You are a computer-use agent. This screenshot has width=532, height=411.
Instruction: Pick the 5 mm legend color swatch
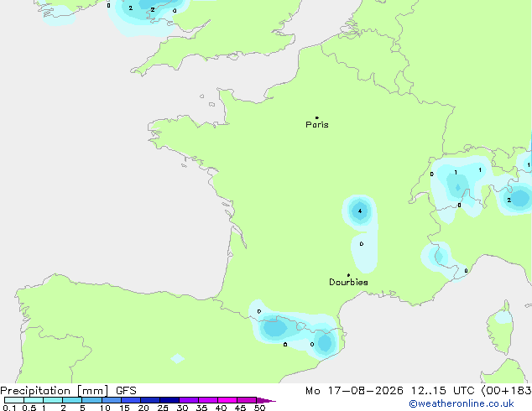pyautogui.click(x=91, y=400)
